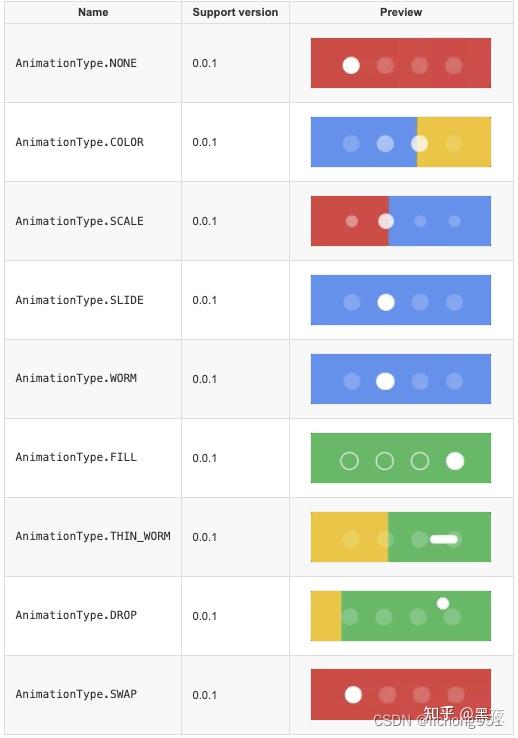Click the selected dot in SLIDE preview

386,302
